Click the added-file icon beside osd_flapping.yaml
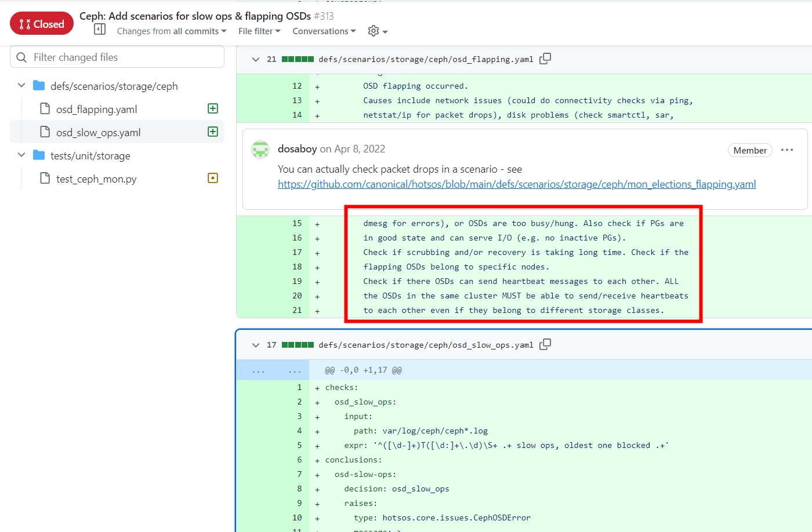Image resolution: width=812 pixels, height=532 pixels. tap(213, 108)
